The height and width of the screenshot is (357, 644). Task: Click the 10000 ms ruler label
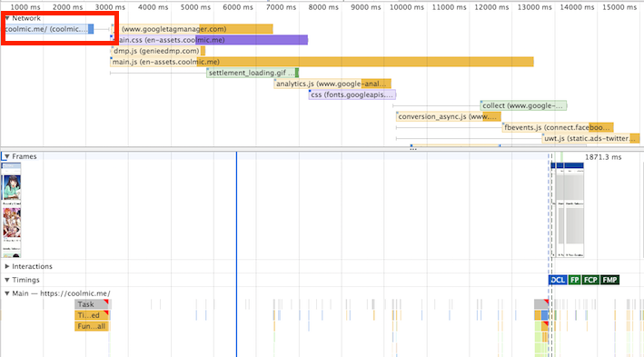click(407, 7)
